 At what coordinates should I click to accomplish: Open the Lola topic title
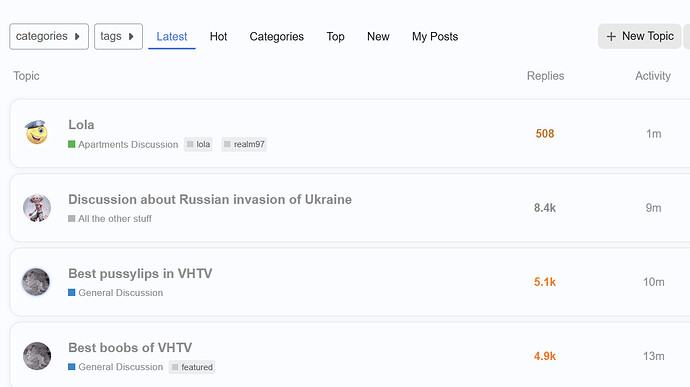(81, 125)
